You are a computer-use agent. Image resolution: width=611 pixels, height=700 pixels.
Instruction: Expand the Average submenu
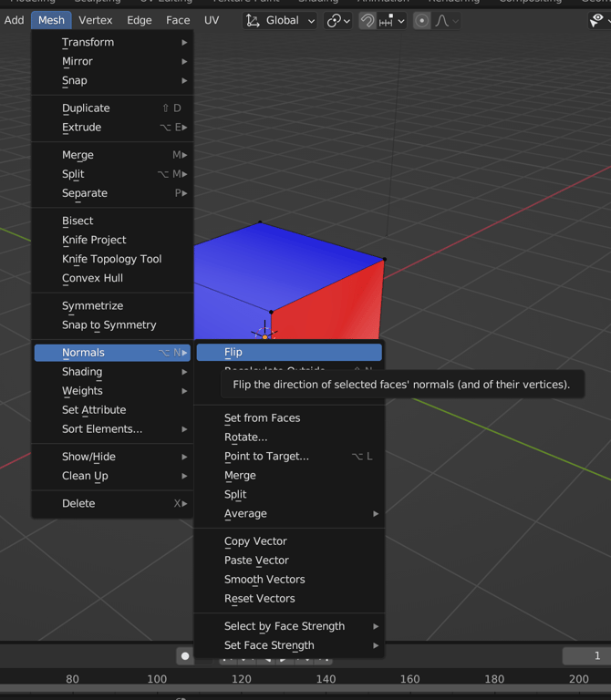[289, 514]
